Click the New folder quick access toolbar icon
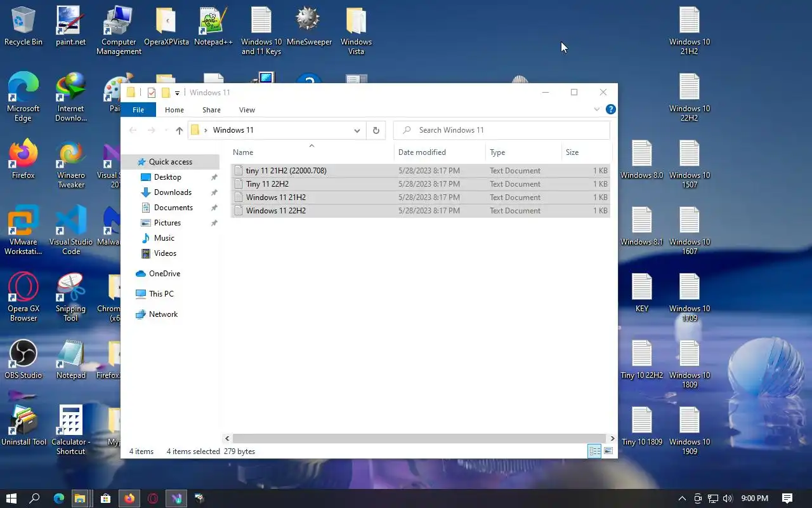812x508 pixels. [166, 93]
